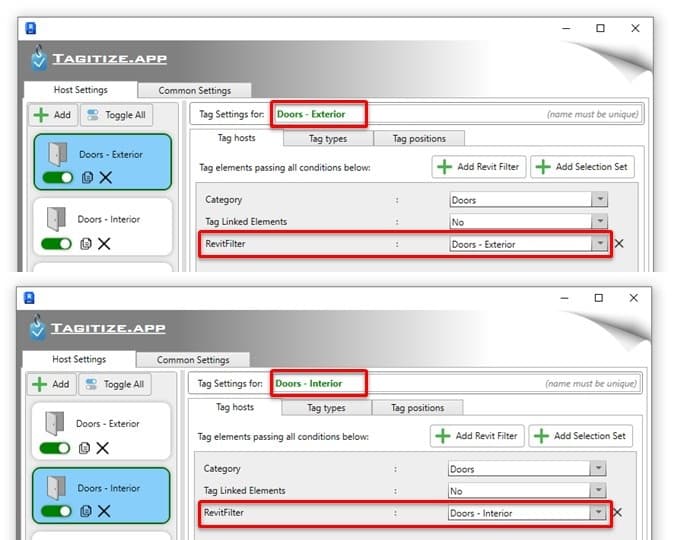Click Add Selection Set in the bottom window

(x=581, y=436)
